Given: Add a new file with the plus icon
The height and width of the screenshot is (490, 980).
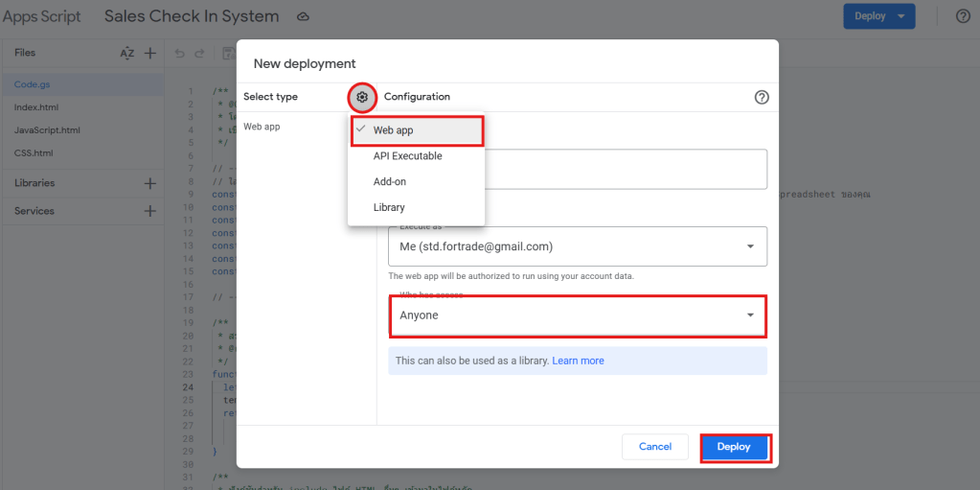Looking at the screenshot, I should pyautogui.click(x=149, y=54).
